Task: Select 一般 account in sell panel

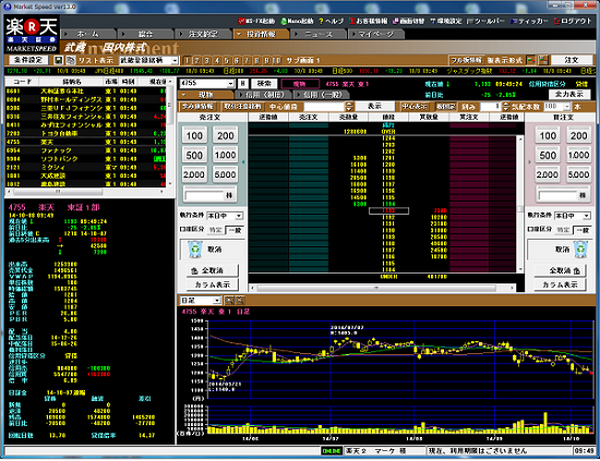Action: pyautogui.click(x=235, y=230)
